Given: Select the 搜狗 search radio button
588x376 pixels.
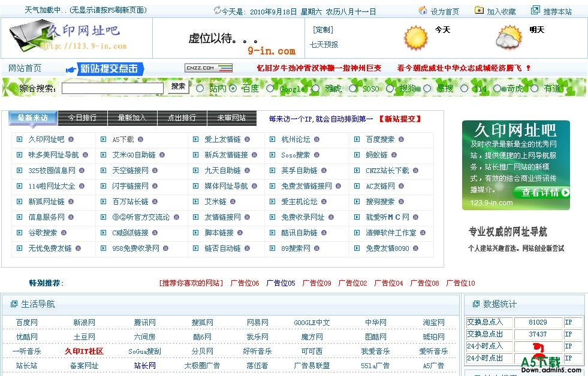Looking at the screenshot, I should [390, 89].
